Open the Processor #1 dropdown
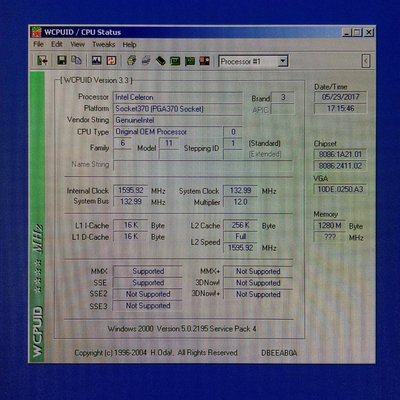 pos(283,61)
